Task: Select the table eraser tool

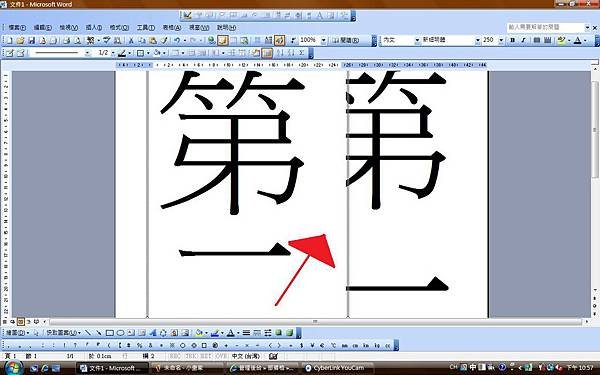Action: click(x=20, y=53)
